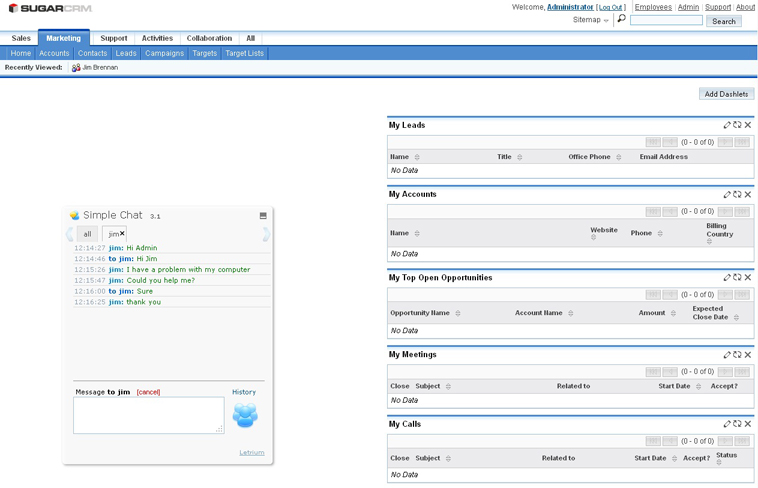Close the jim chat tab
The image size is (758, 488).
(122, 233)
